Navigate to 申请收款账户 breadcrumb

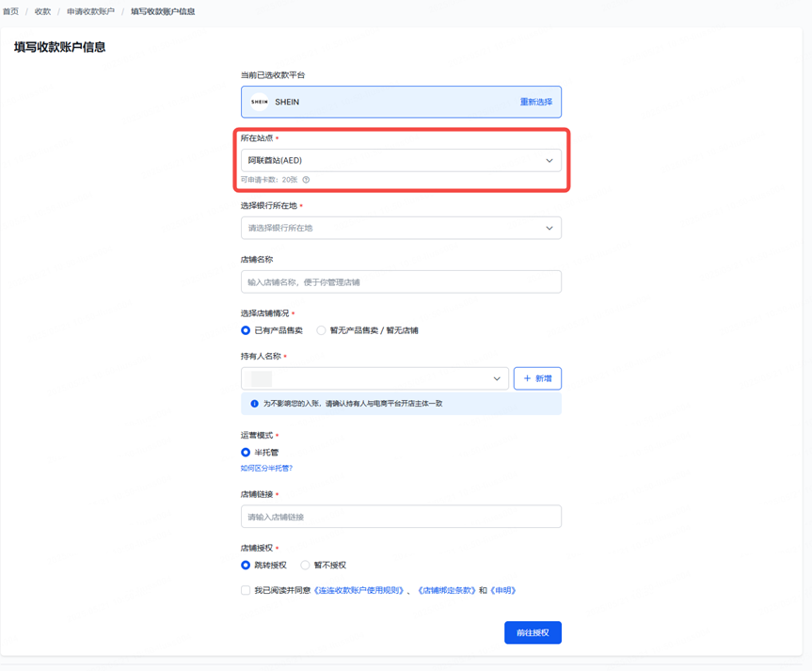click(90, 11)
